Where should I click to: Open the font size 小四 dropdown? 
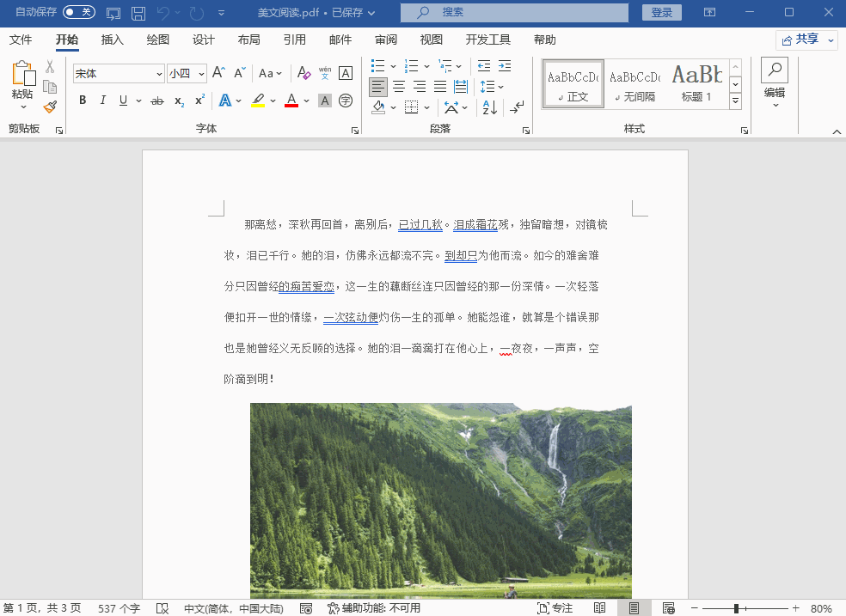click(201, 74)
